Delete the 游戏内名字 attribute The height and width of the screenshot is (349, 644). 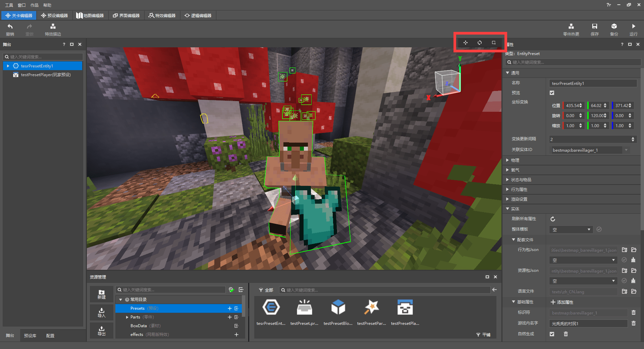tap(634, 323)
